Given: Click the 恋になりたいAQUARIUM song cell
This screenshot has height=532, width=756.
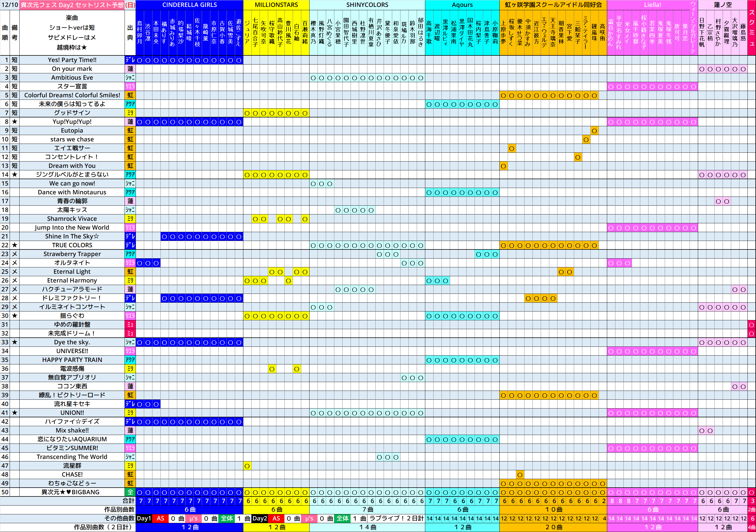Looking at the screenshot, I should coord(72,439).
